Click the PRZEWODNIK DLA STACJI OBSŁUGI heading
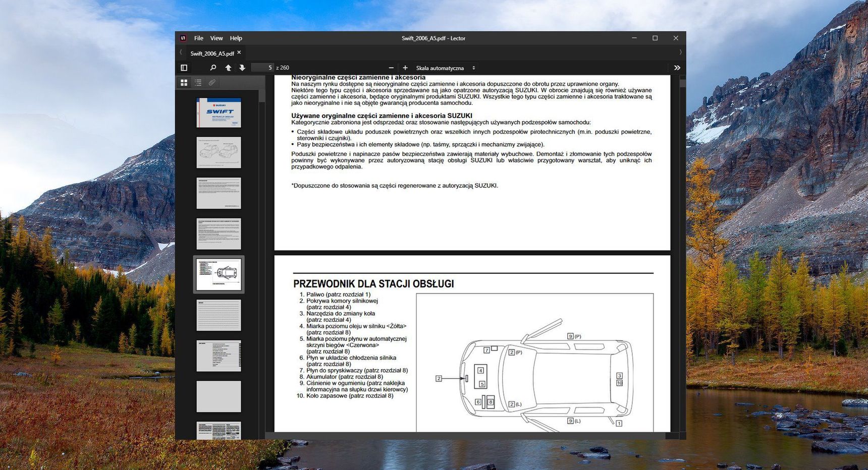Screen dimensions: 868x470 coord(373,284)
